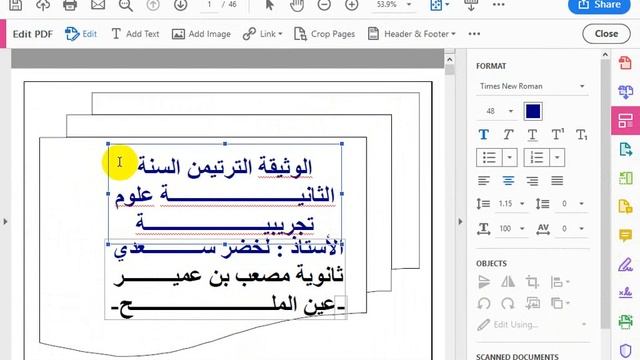Collapse the right format panel arrow
640x360 pixels.
460,222
